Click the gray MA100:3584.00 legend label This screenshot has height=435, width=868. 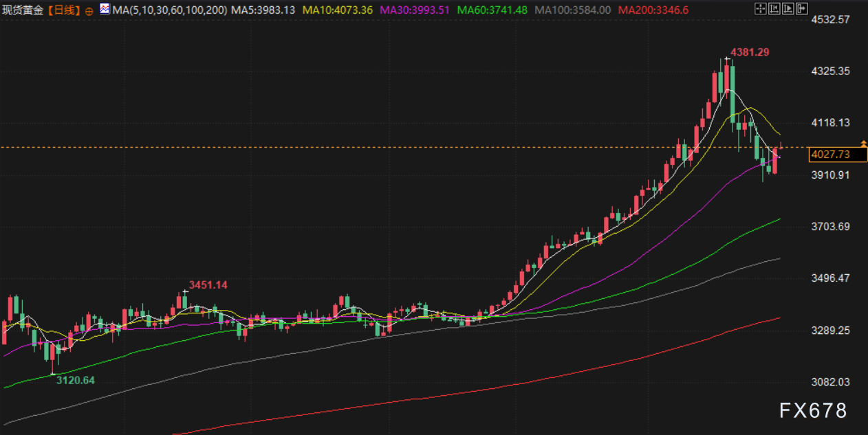pyautogui.click(x=572, y=10)
